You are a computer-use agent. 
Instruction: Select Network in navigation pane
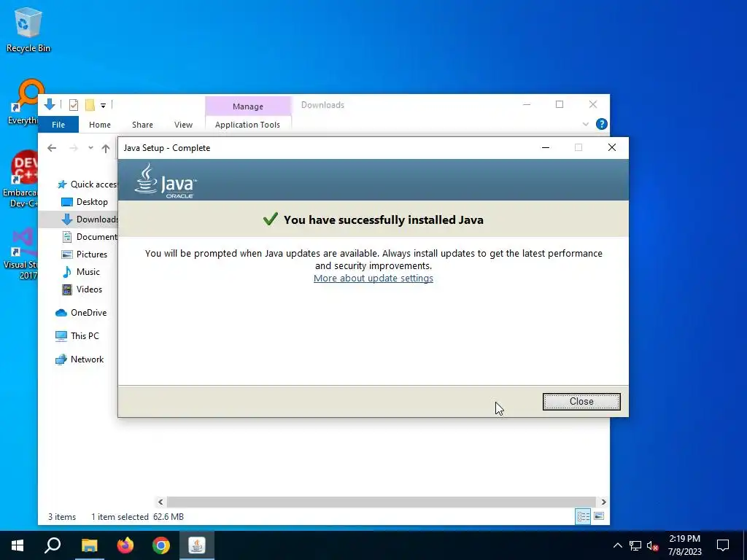[80, 359]
